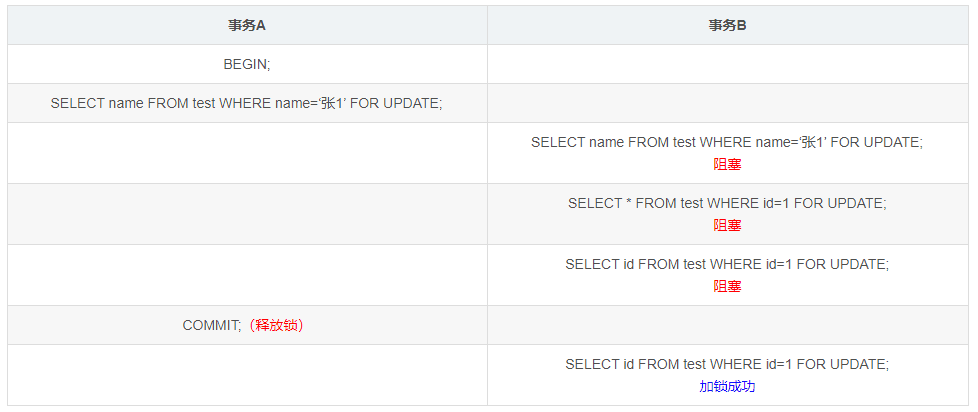Click the red (释放锁) note
The image size is (978, 412).
pos(276,325)
